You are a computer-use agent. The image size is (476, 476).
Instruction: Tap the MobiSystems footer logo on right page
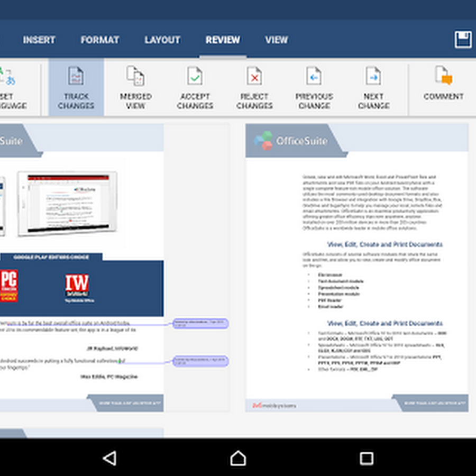tap(274, 406)
